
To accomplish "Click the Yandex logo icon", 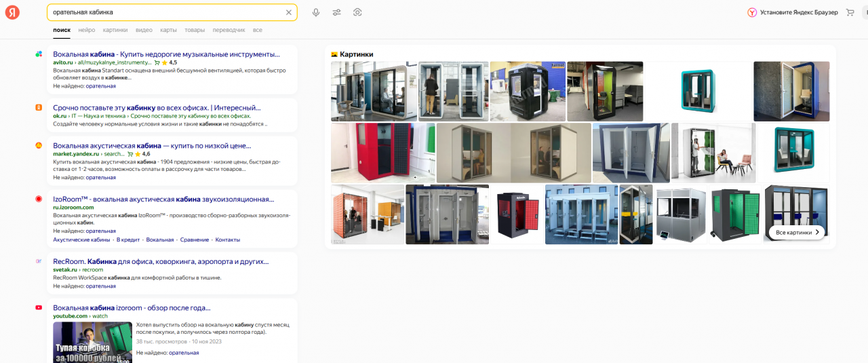I will pos(13,12).
